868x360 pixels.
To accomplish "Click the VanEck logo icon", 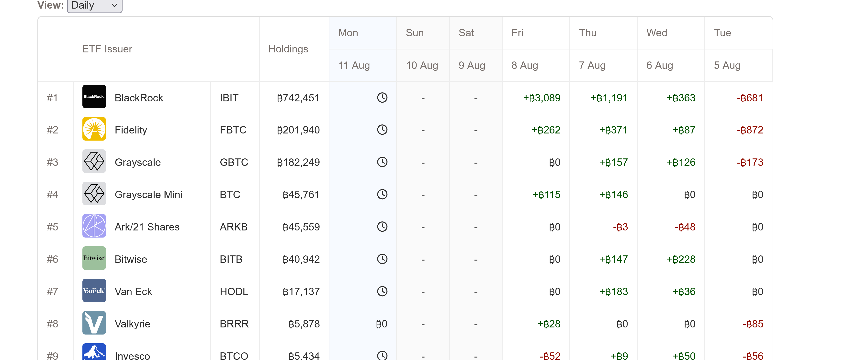I will coord(94,291).
